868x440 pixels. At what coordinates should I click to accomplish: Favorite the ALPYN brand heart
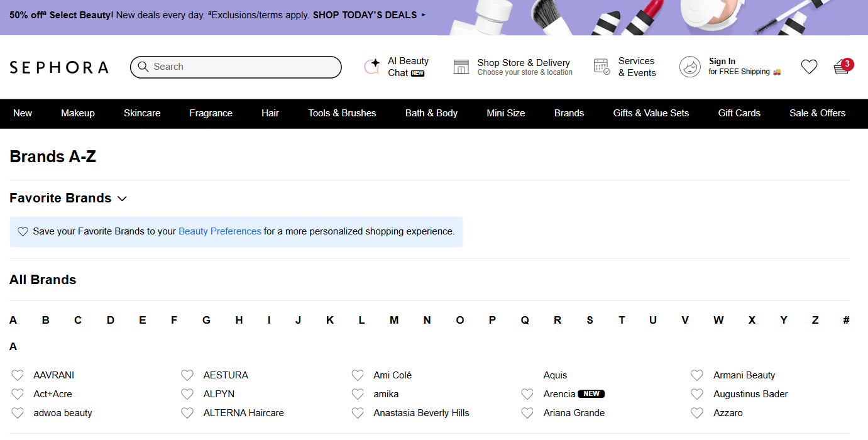(x=187, y=394)
